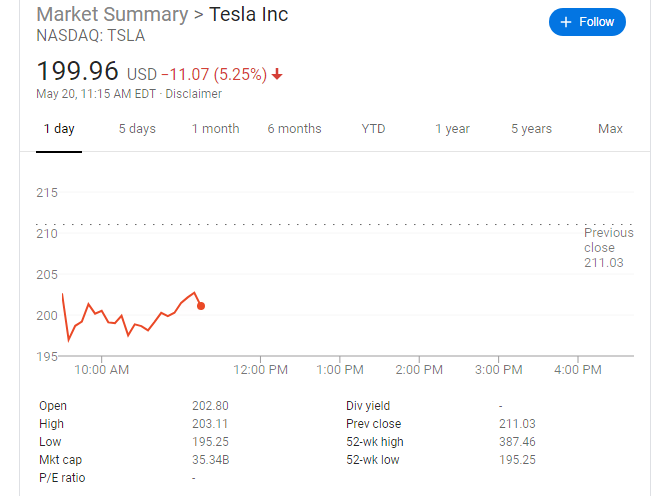Click the red dot on price line
Screen dimensions: 658x496
[201, 305]
